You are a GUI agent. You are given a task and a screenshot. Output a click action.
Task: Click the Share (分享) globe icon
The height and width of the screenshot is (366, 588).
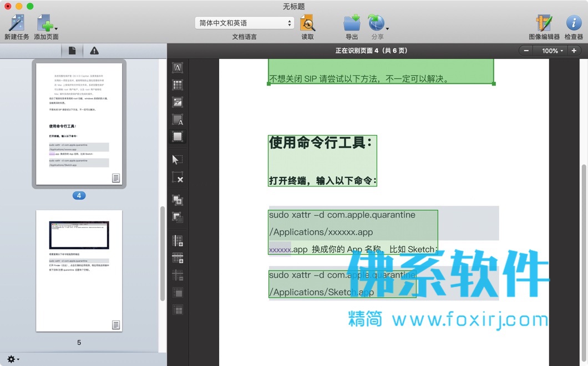pos(376,23)
